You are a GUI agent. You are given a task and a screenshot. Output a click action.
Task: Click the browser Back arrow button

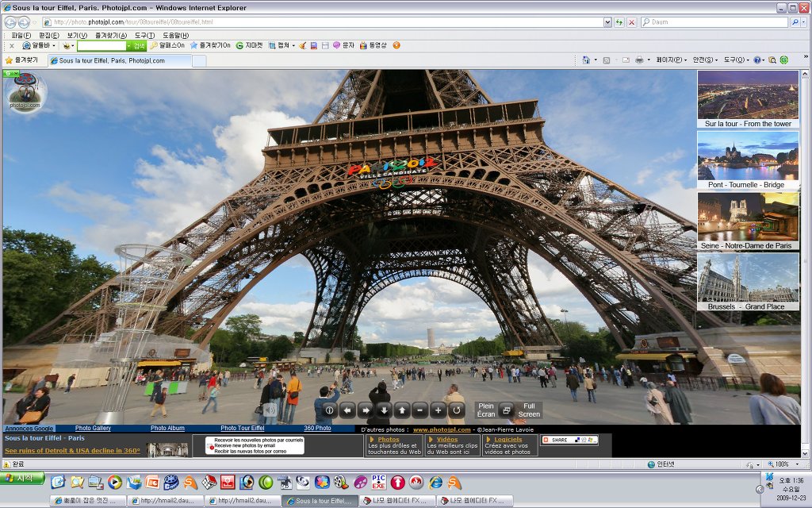coord(10,22)
